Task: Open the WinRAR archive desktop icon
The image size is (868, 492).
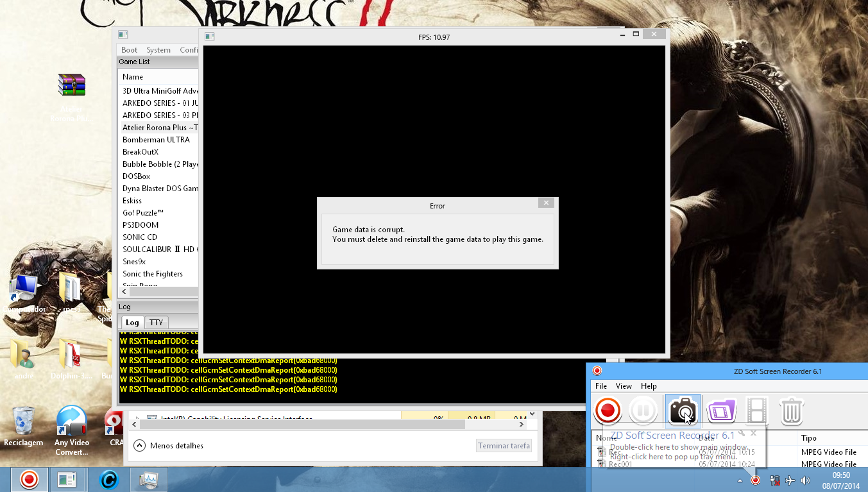Action: pos(71,85)
